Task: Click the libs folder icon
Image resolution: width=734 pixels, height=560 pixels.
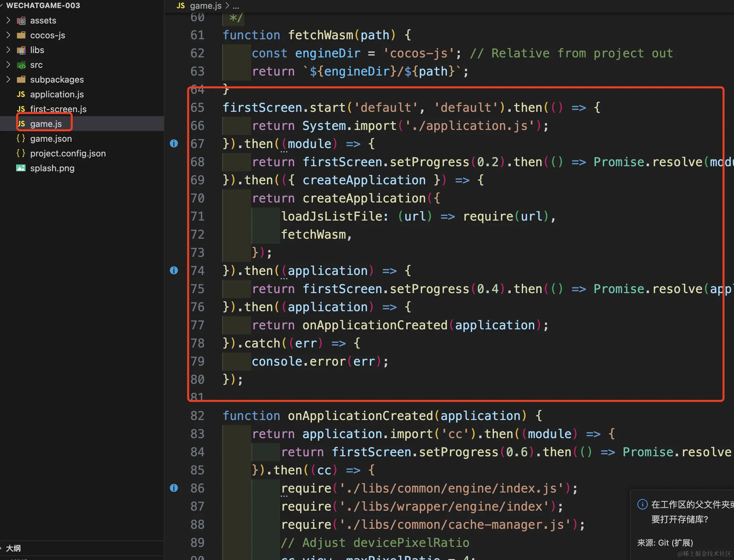Action: tap(21, 50)
